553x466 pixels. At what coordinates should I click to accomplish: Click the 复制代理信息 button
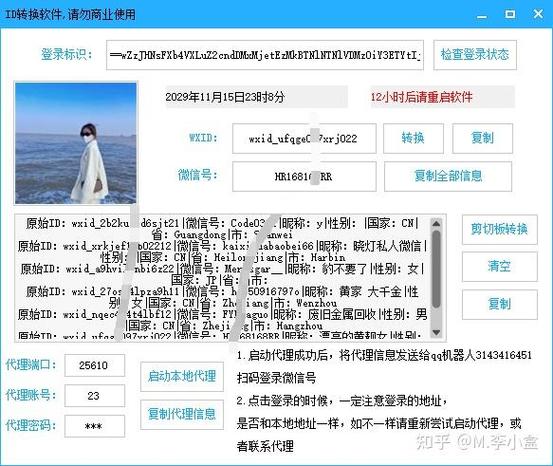tap(182, 414)
